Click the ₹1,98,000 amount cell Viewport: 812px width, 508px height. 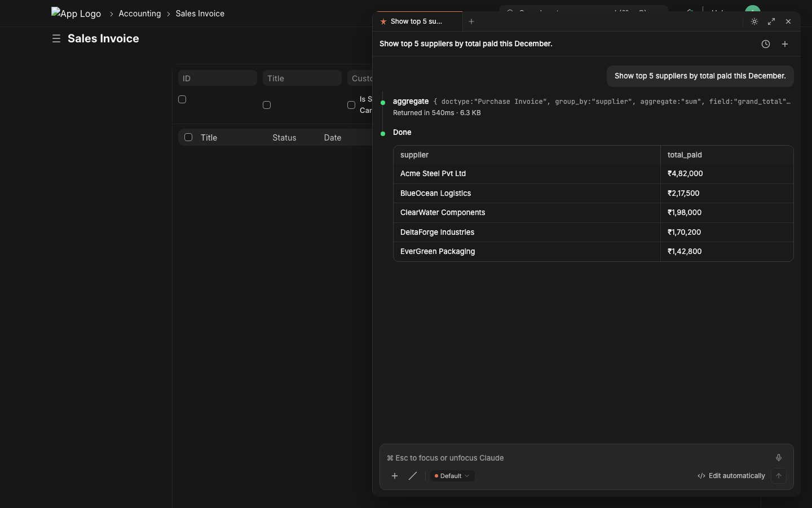tap(727, 213)
